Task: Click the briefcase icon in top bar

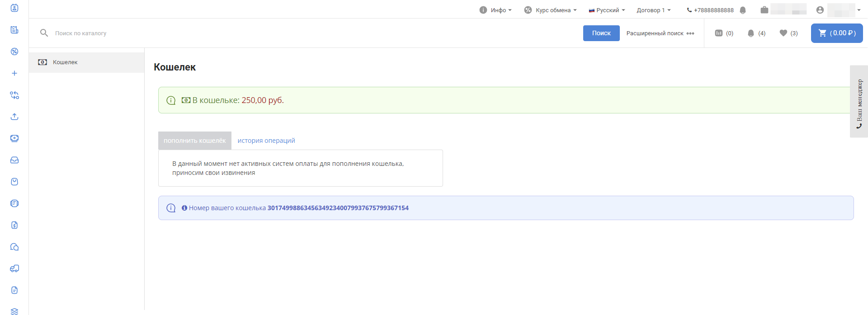Action: click(x=764, y=10)
